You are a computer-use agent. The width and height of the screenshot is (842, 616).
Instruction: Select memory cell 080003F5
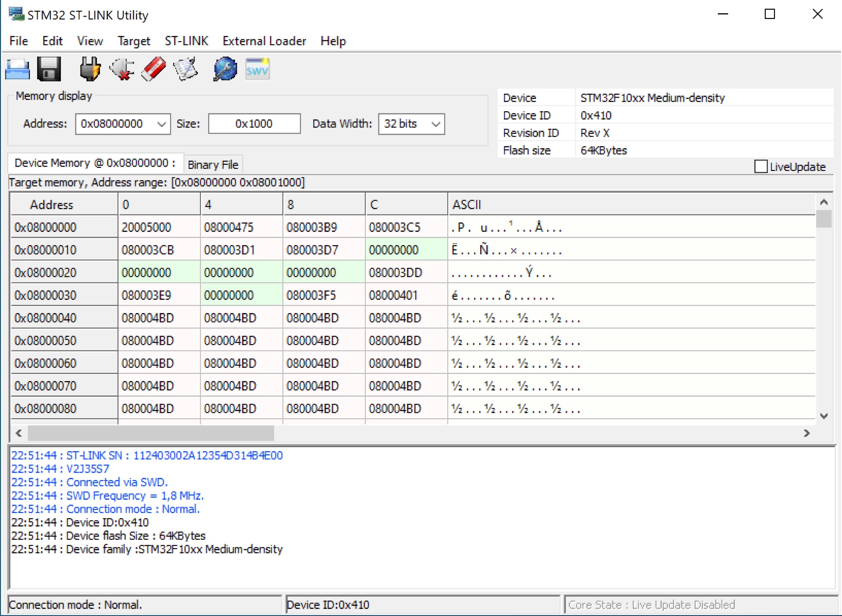(x=324, y=296)
